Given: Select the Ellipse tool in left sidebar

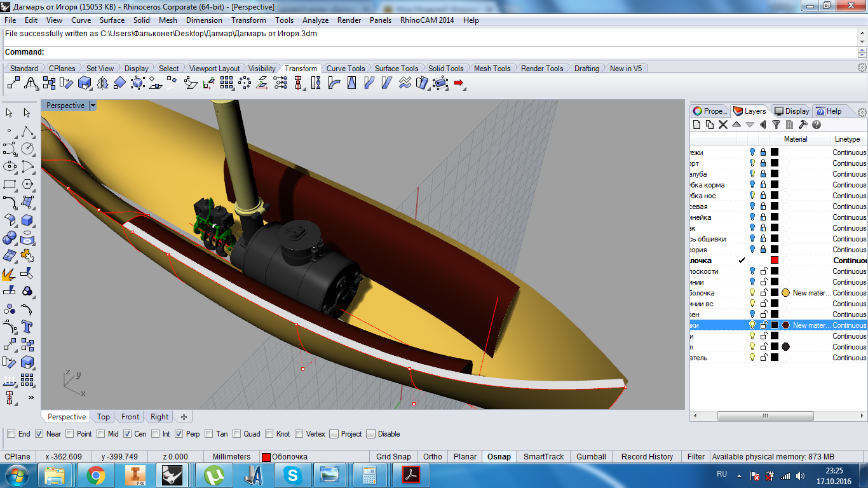Looking at the screenshot, I should [x=10, y=166].
